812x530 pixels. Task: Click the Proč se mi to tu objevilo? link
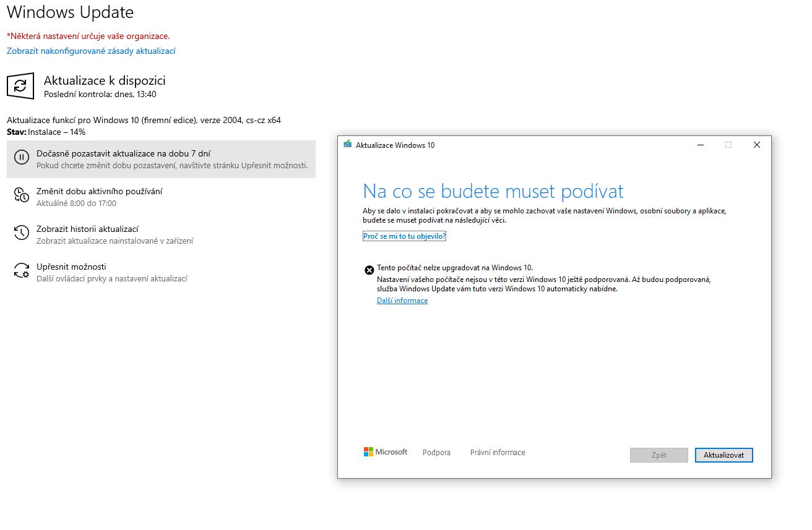point(405,236)
